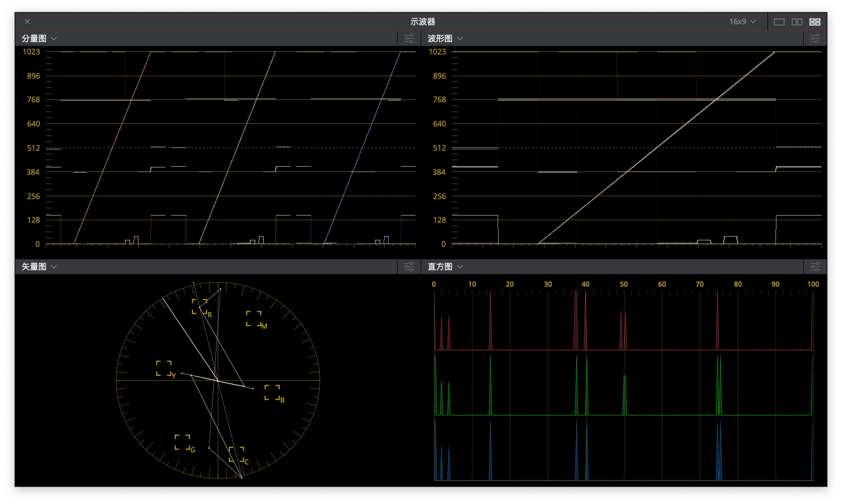The image size is (842, 504).
Task: Open the Vectorscope (矢量图) settings icon
Action: pos(409,267)
